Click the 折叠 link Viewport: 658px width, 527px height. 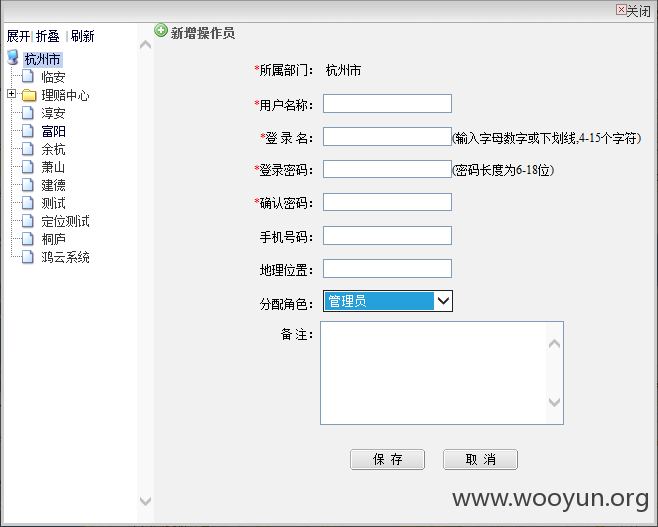pyautogui.click(x=47, y=36)
